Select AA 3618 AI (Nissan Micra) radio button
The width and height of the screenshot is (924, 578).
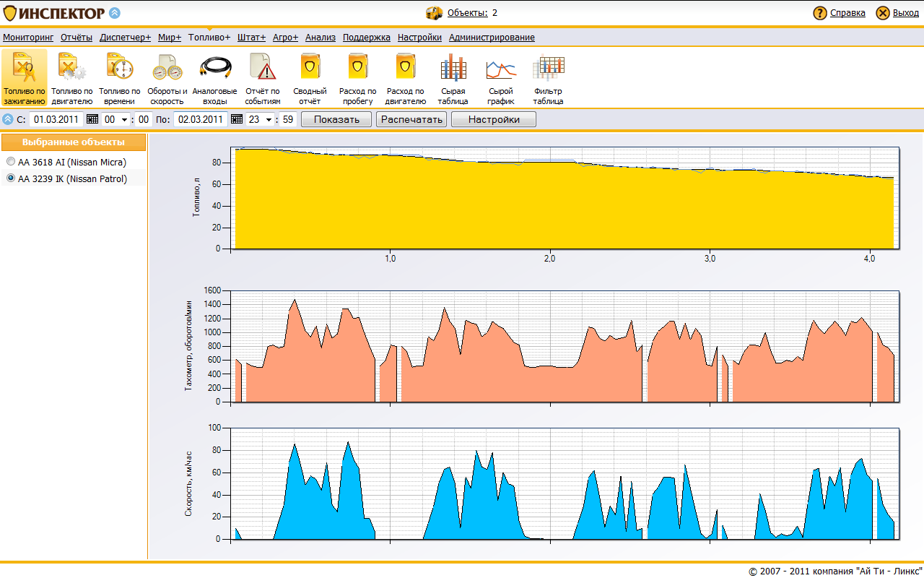(10, 162)
